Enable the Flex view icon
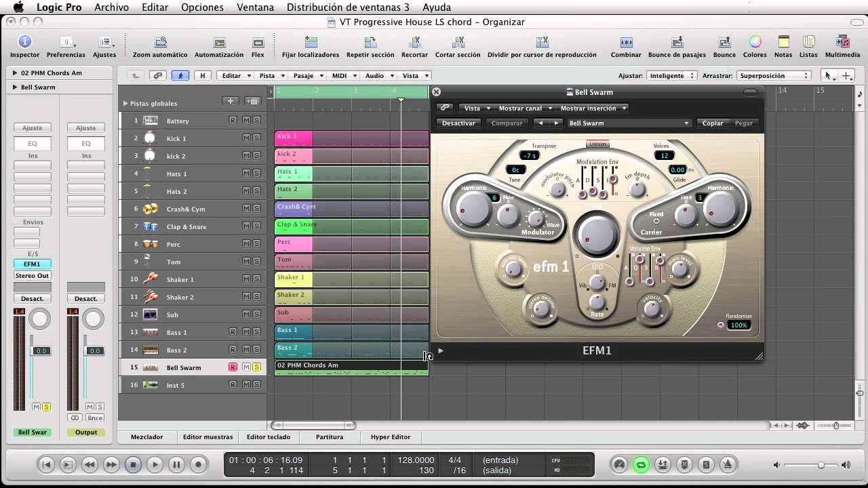 point(258,42)
